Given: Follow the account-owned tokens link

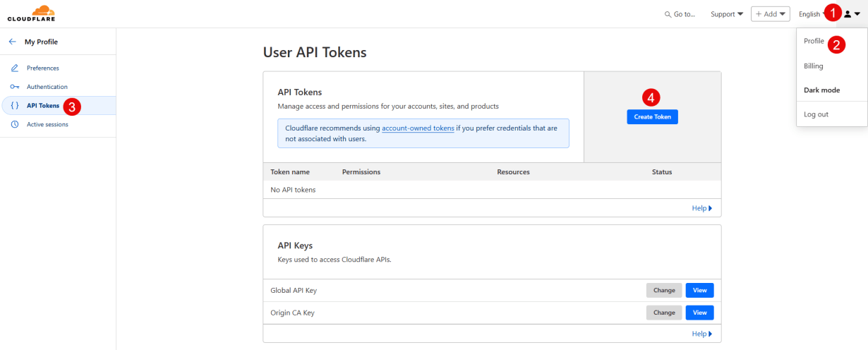Looking at the screenshot, I should [418, 128].
